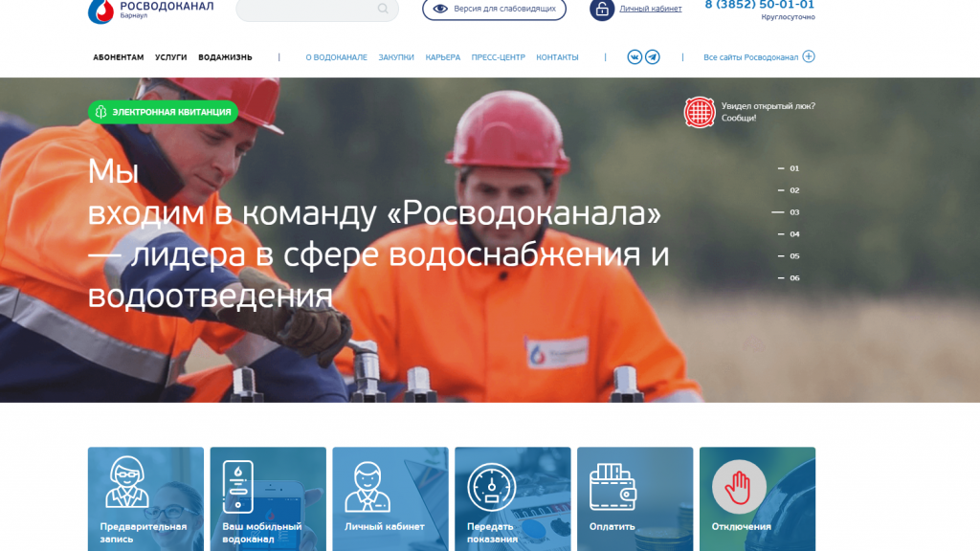Call the 8 (3852) 50-01-01 number
The image size is (980, 551).
point(759,5)
